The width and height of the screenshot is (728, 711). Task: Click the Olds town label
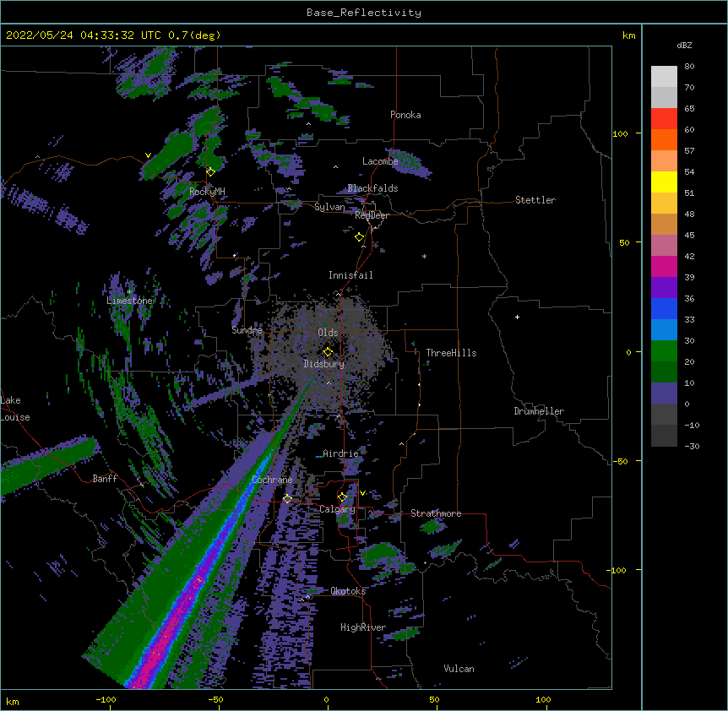(x=328, y=333)
